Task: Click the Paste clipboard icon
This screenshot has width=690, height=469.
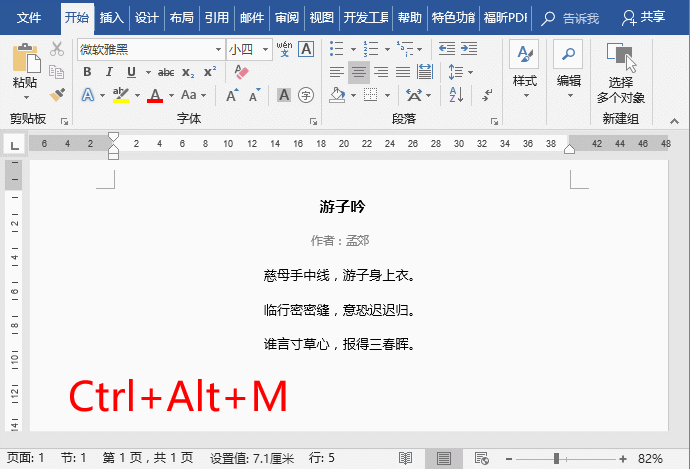Action: tap(26, 58)
